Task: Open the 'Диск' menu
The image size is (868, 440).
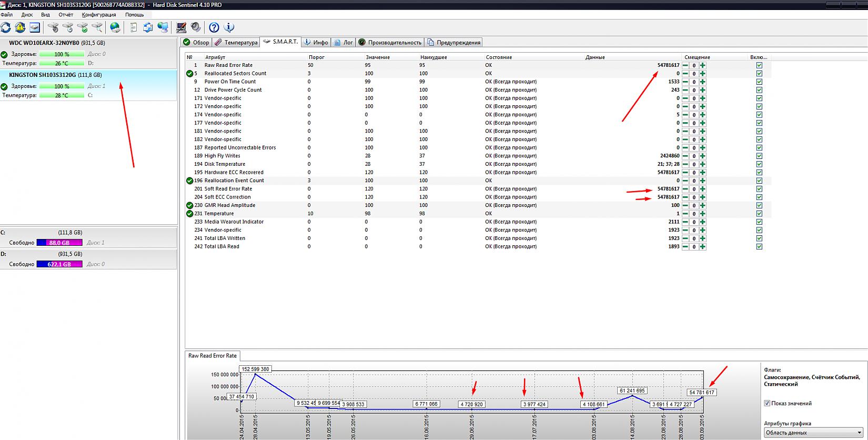Action: coord(27,15)
